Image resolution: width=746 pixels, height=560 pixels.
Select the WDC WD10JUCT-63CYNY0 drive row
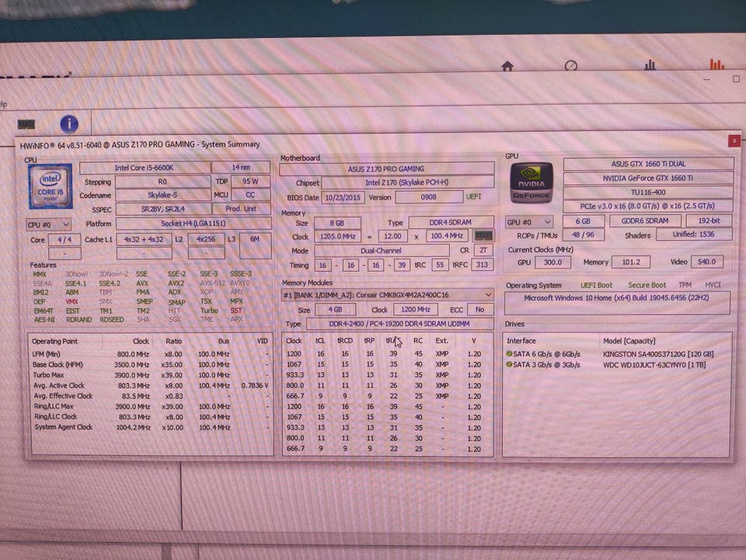pyautogui.click(x=616, y=365)
